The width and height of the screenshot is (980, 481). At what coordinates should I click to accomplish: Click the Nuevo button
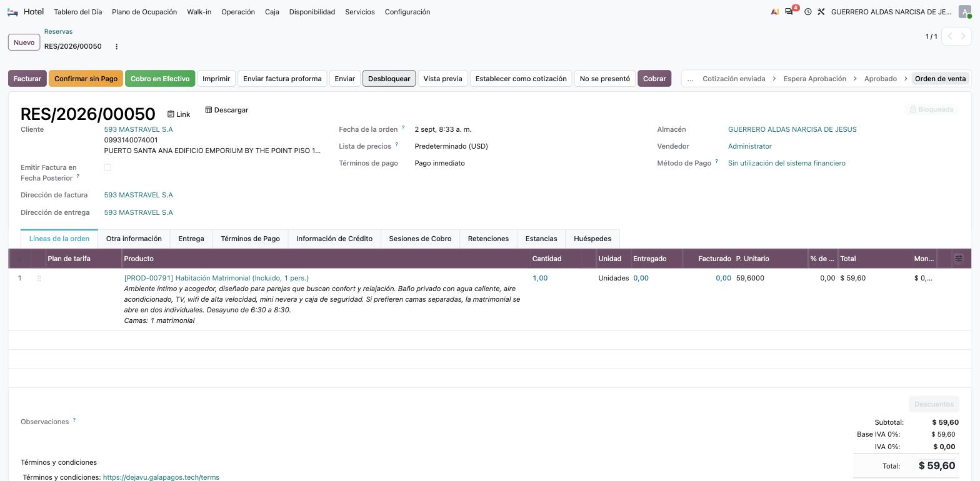(24, 42)
